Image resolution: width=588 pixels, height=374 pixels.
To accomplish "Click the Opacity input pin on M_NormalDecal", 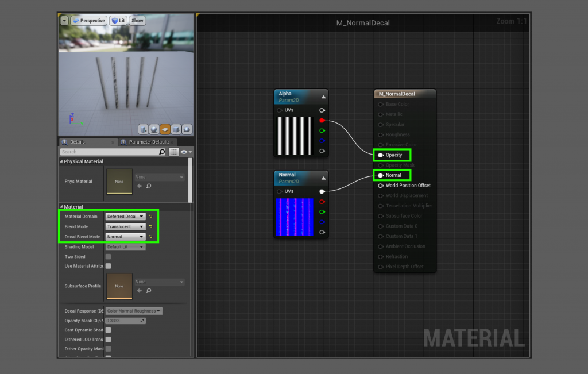I will [381, 155].
